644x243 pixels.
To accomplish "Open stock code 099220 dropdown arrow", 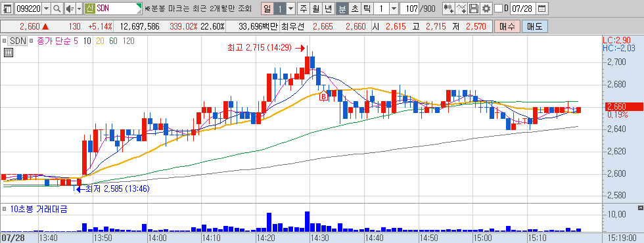I will point(46,8).
